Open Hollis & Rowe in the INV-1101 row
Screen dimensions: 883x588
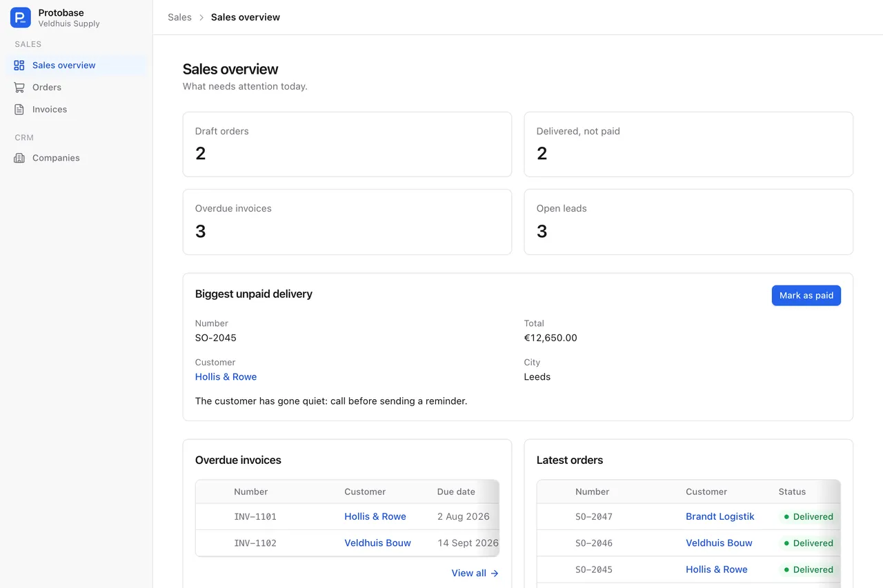pos(375,516)
